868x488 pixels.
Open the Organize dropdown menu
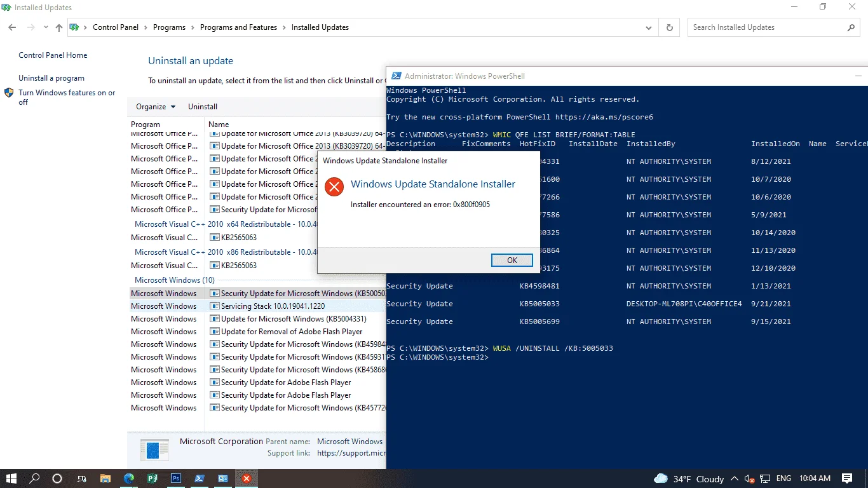pyautogui.click(x=156, y=107)
